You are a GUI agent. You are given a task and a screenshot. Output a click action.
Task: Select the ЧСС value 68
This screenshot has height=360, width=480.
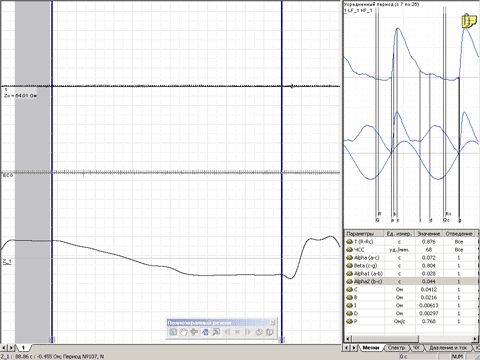tap(429, 250)
